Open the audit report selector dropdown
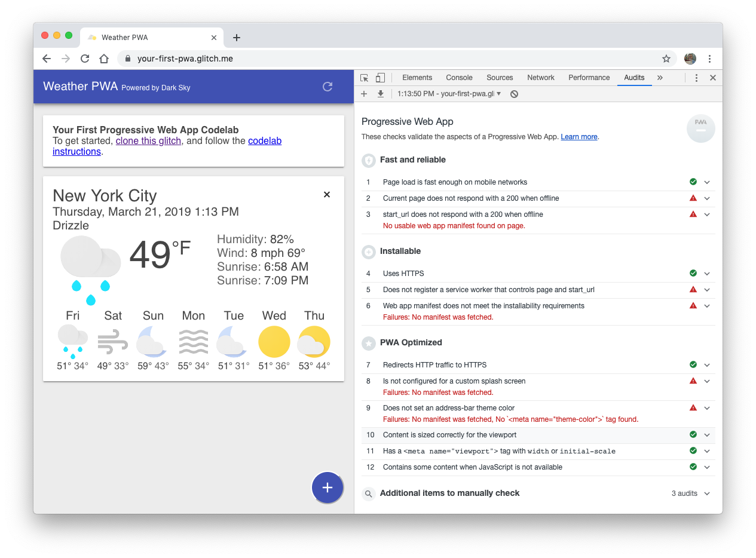This screenshot has width=756, height=558. coord(449,94)
